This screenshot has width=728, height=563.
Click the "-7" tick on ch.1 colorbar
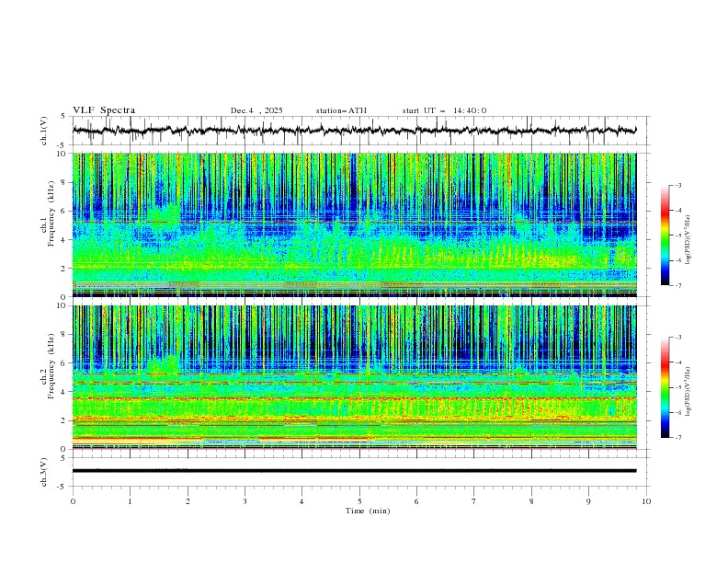677,285
